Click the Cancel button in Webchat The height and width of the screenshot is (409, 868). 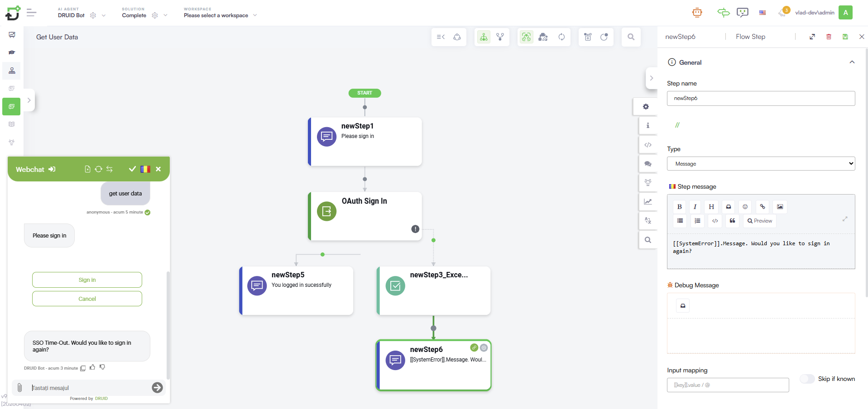coord(87,299)
